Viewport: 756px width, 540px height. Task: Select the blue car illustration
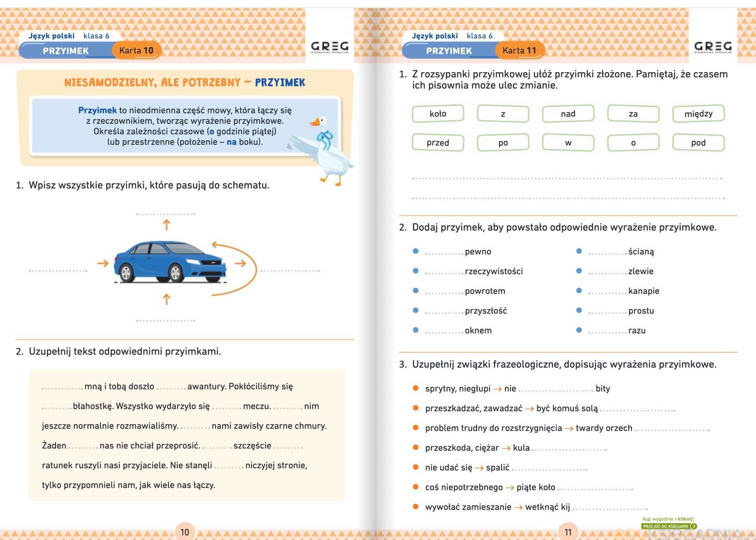170,262
